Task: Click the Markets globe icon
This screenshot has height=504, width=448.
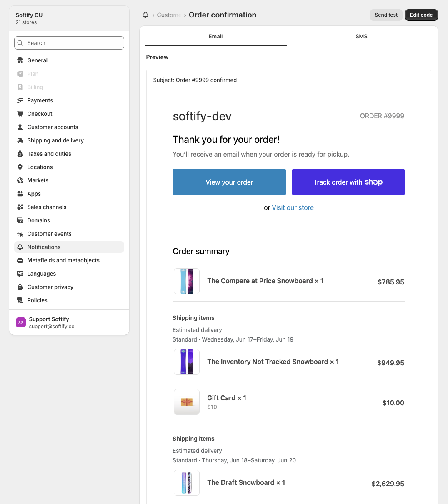Action: tap(20, 180)
